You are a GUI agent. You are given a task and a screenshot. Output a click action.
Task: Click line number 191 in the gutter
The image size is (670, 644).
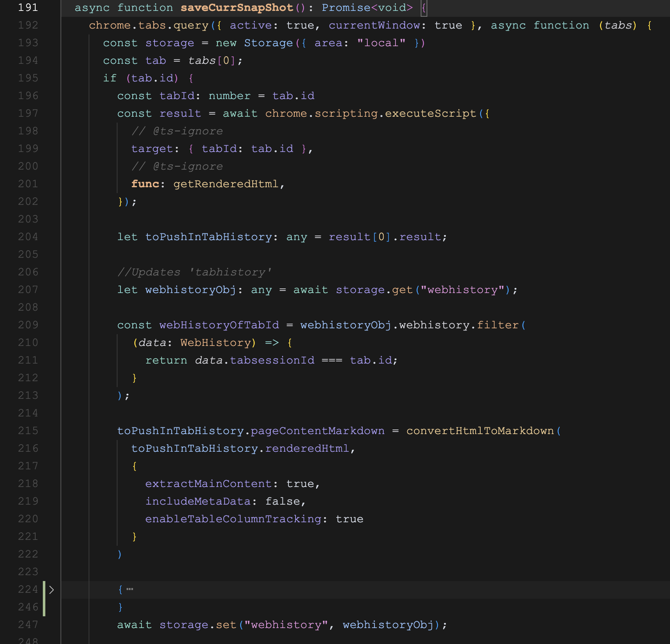(x=28, y=8)
